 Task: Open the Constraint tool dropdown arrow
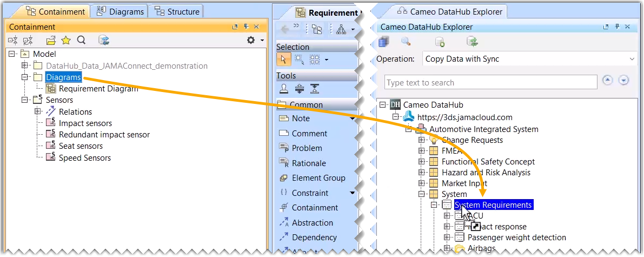coord(353,193)
